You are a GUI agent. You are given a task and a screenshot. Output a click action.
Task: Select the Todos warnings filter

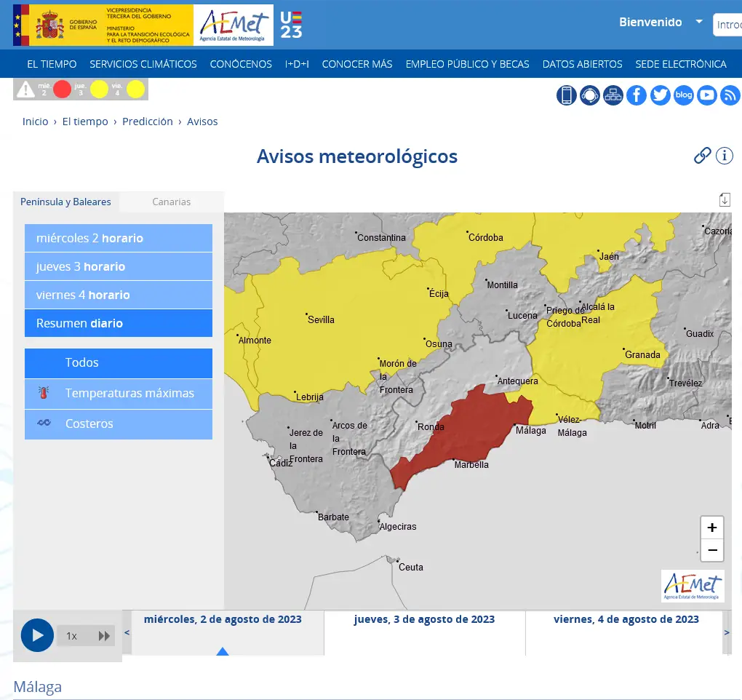(119, 363)
